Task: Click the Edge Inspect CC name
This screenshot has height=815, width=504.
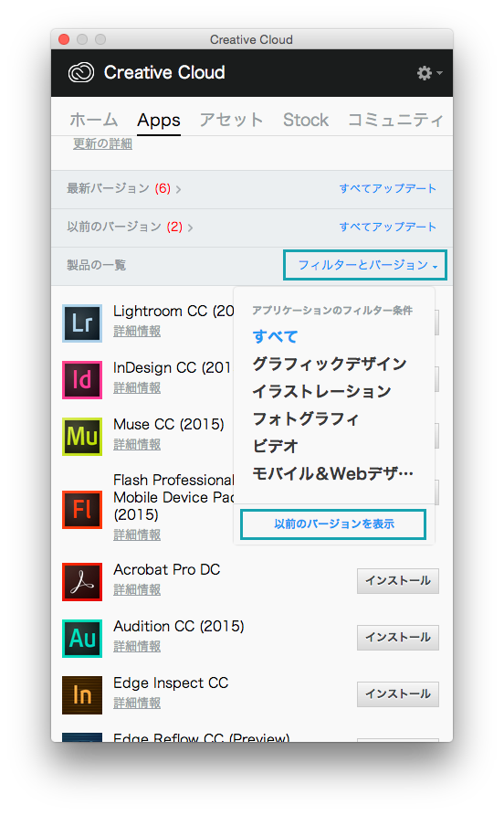Action: coord(171,683)
